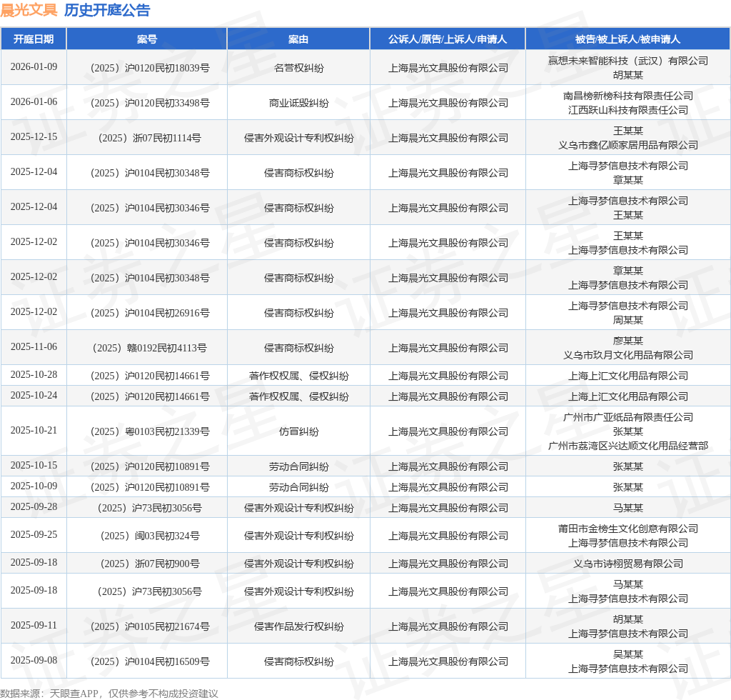The height and width of the screenshot is (700, 731).
Task: Click defendant 义乌市诗栩贸易有限公司
Action: 628,564
